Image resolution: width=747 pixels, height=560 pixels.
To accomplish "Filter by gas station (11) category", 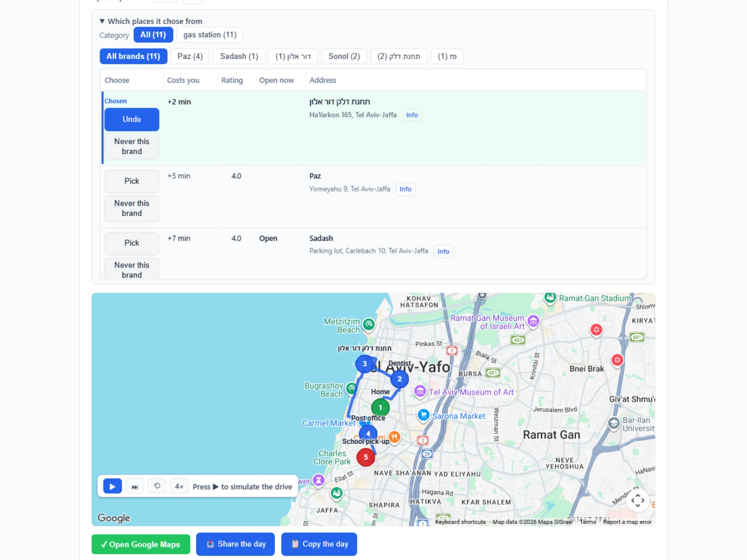I will click(x=210, y=35).
